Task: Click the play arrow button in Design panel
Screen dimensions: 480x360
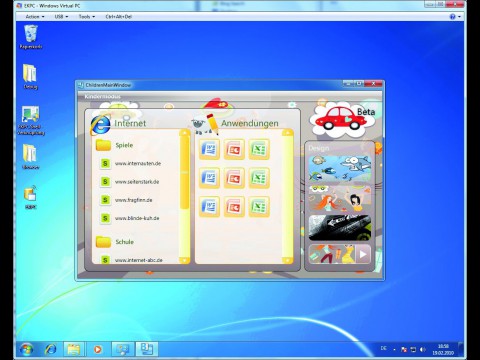Action: tap(363, 255)
